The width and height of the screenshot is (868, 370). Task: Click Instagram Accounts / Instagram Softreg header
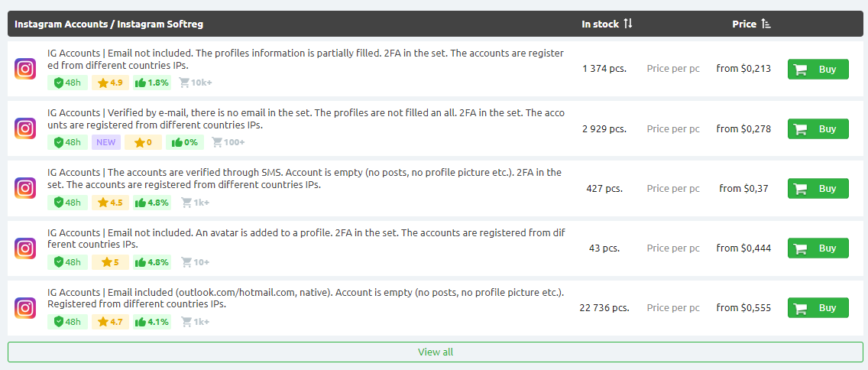[109, 24]
